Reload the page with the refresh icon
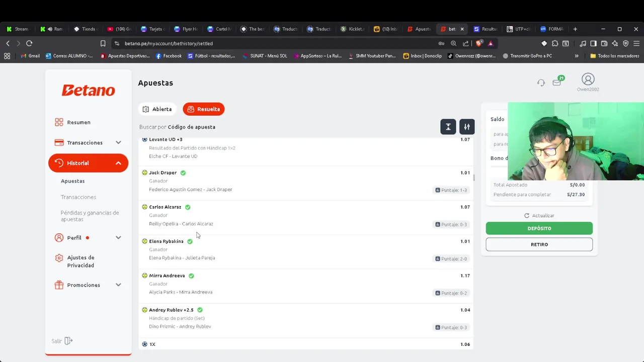The height and width of the screenshot is (362, 644). tap(29, 43)
